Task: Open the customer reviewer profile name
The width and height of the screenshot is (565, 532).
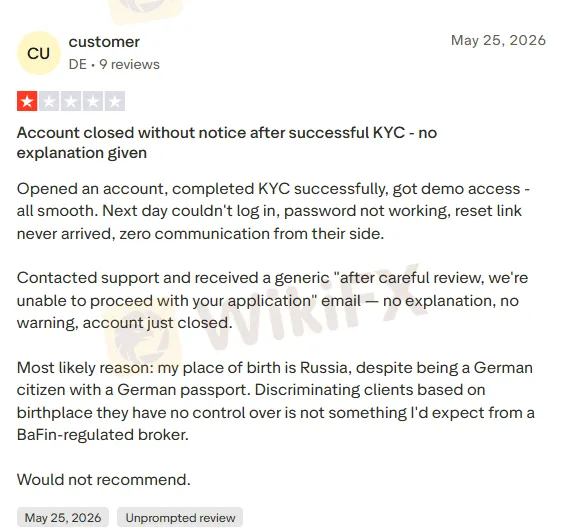Action: [x=104, y=42]
